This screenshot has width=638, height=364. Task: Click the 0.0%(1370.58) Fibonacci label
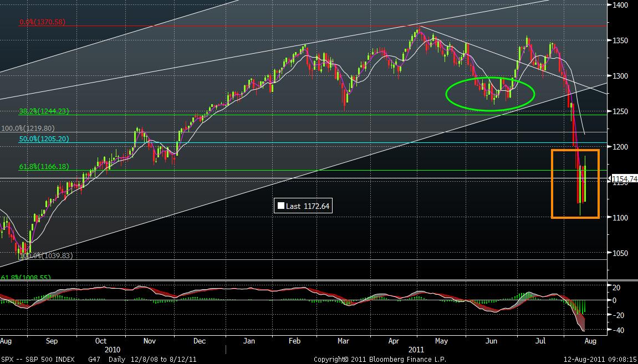(x=43, y=22)
